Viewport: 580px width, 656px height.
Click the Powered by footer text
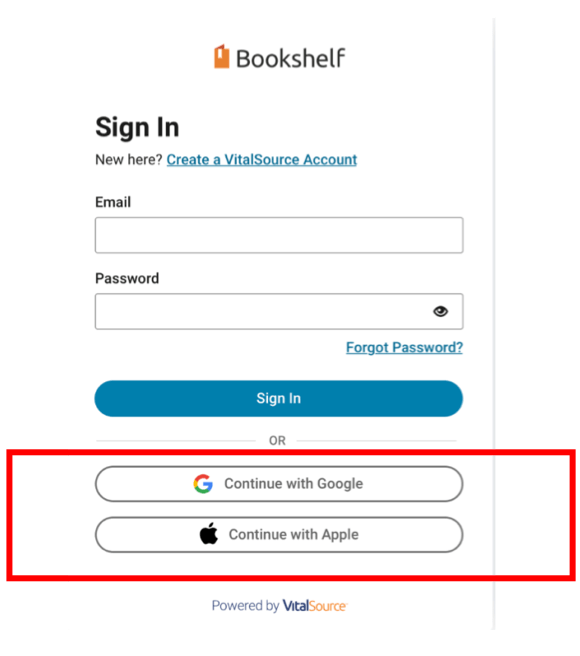pyautogui.click(x=245, y=606)
